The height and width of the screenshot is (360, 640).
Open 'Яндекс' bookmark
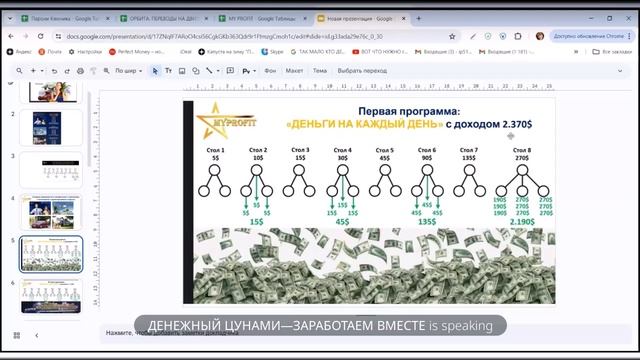(19, 52)
